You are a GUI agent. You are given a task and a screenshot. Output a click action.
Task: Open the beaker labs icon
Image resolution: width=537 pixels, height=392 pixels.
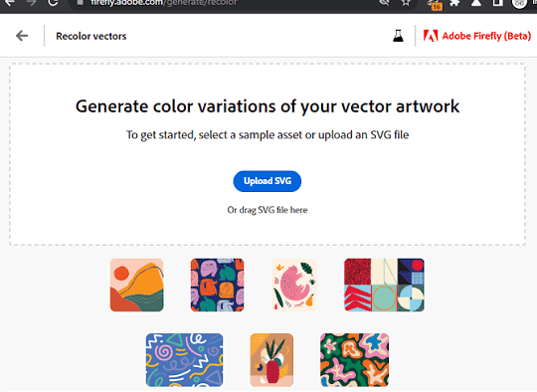click(398, 36)
